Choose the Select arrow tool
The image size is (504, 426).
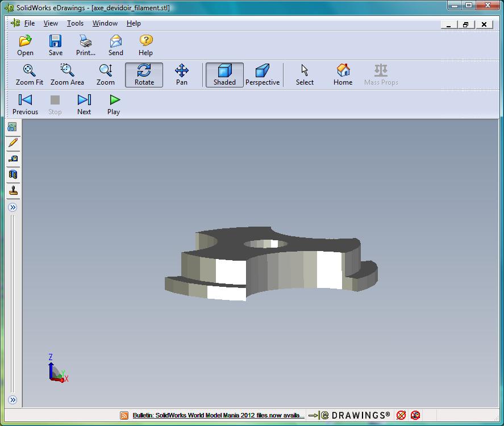pos(305,74)
